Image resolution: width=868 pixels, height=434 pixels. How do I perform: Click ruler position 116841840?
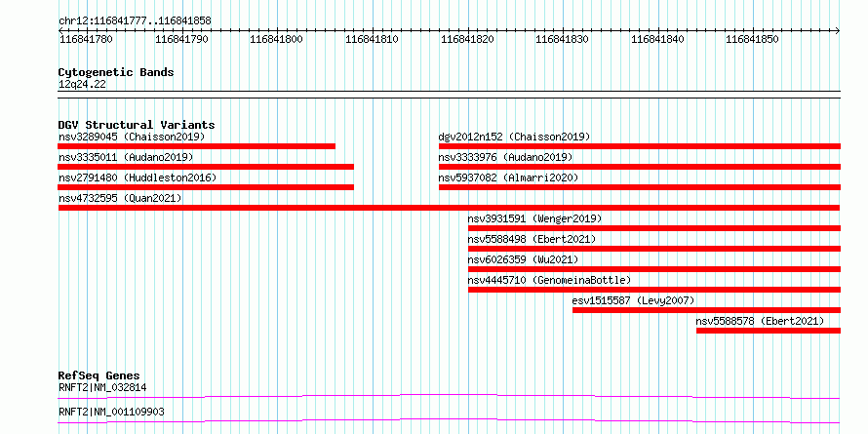coord(657,39)
